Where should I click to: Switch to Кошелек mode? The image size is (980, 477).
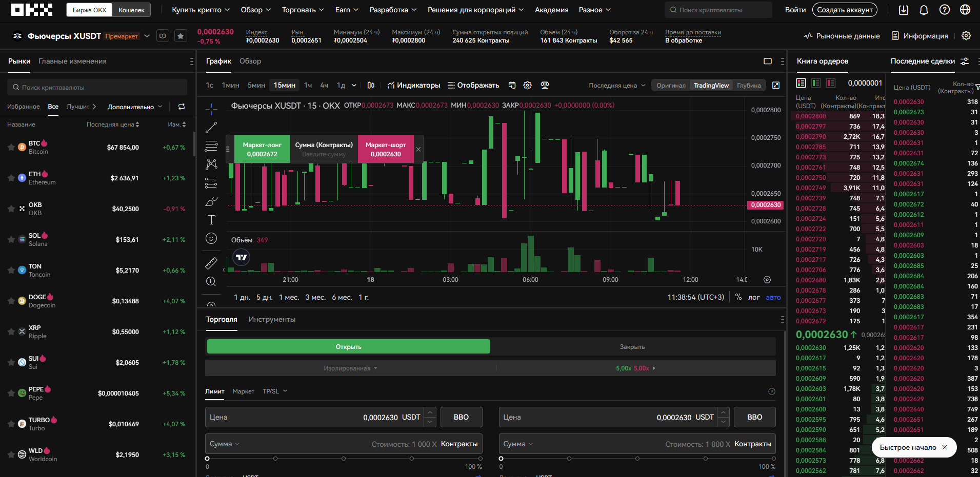pyautogui.click(x=131, y=10)
